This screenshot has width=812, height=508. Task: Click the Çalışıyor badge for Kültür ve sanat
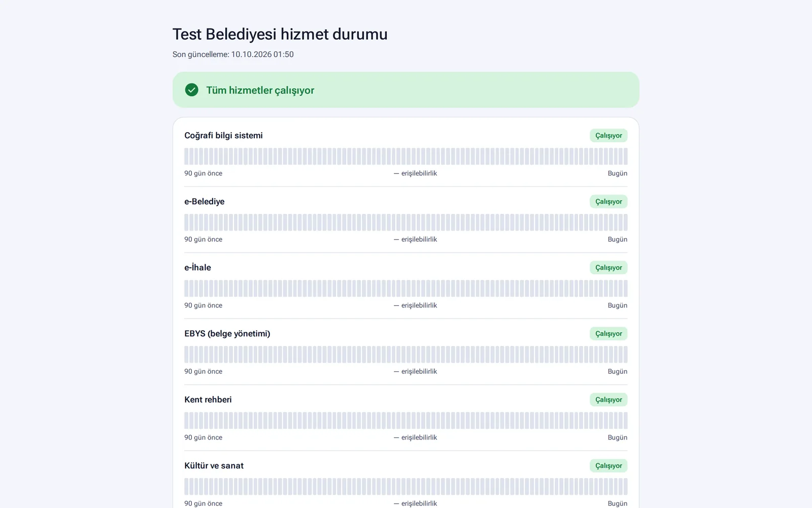tap(608, 466)
